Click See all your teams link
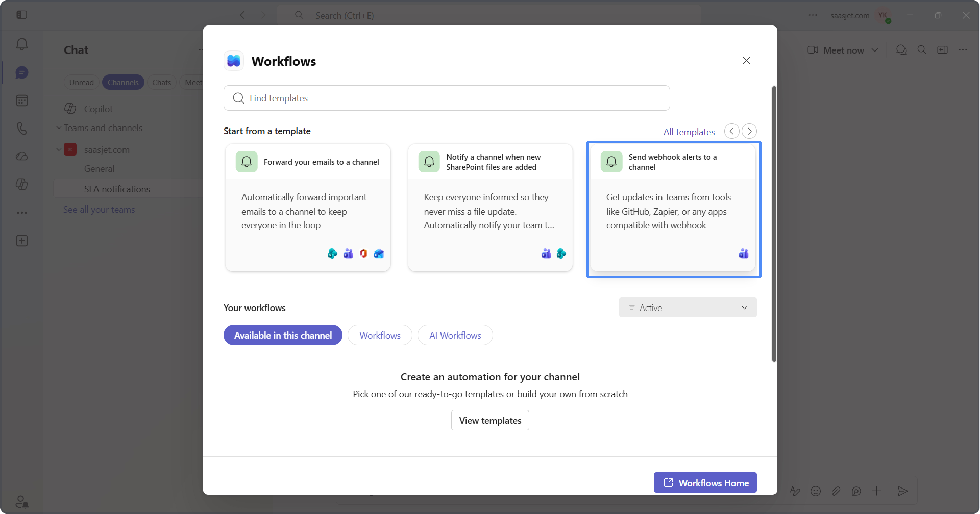 click(x=99, y=209)
